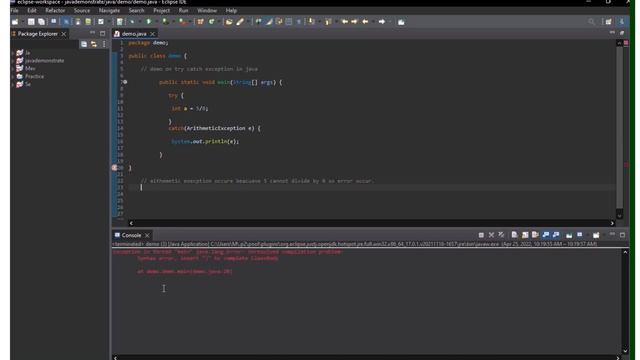Viewport: 640px width, 360px height.
Task: Click the white Forward navigation arrow
Action: (x=382, y=22)
